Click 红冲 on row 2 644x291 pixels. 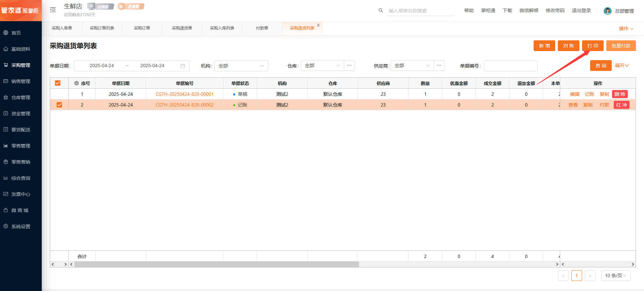(621, 105)
